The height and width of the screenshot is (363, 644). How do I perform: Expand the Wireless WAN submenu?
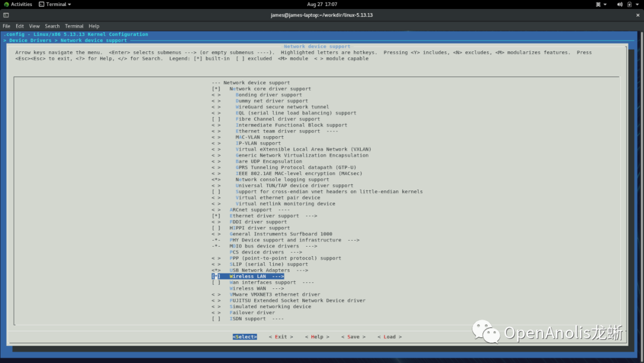tap(256, 288)
